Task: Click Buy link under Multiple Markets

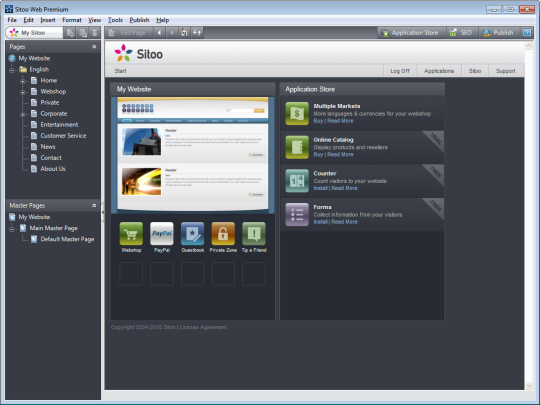Action: [318, 121]
